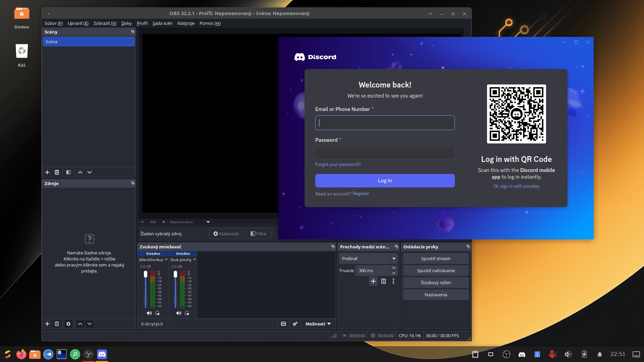Open Discord from the taskbar
Image resolution: width=644 pixels, height=362 pixels.
(102, 354)
